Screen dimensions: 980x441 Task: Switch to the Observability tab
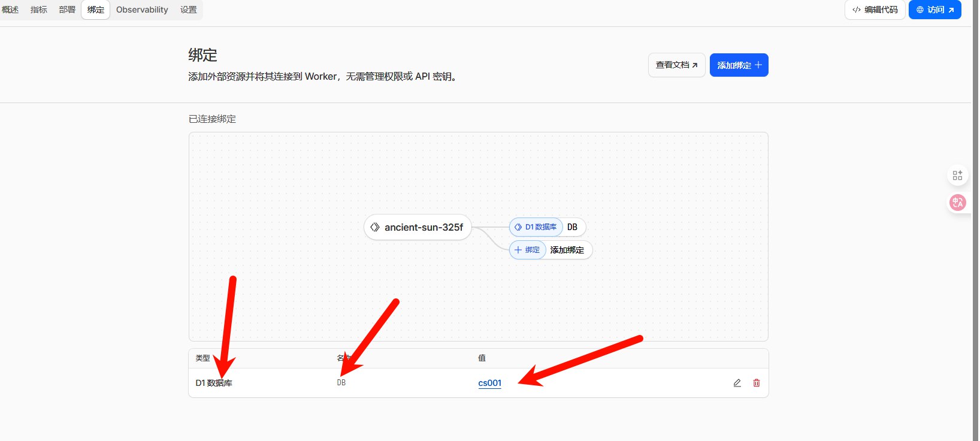142,10
